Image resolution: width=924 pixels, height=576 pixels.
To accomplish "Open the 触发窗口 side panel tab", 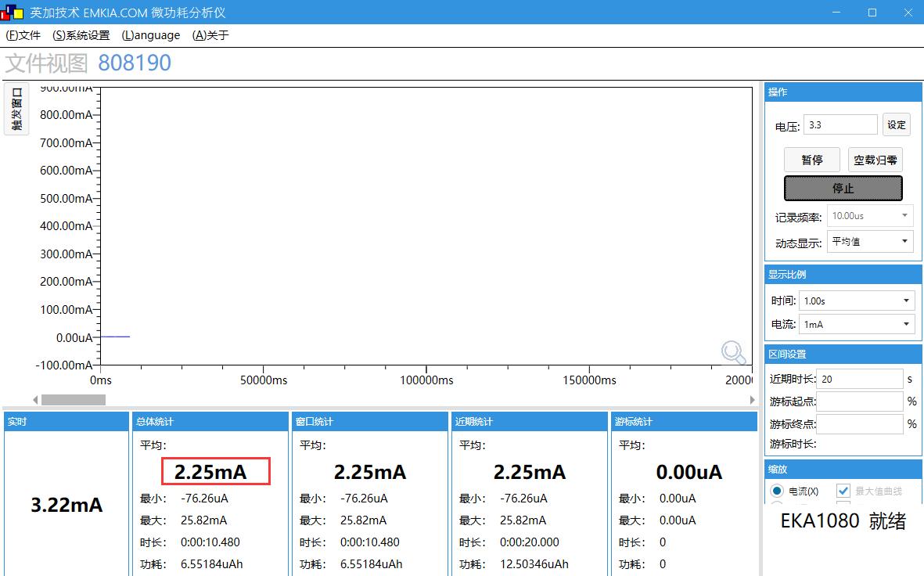I will point(16,109).
